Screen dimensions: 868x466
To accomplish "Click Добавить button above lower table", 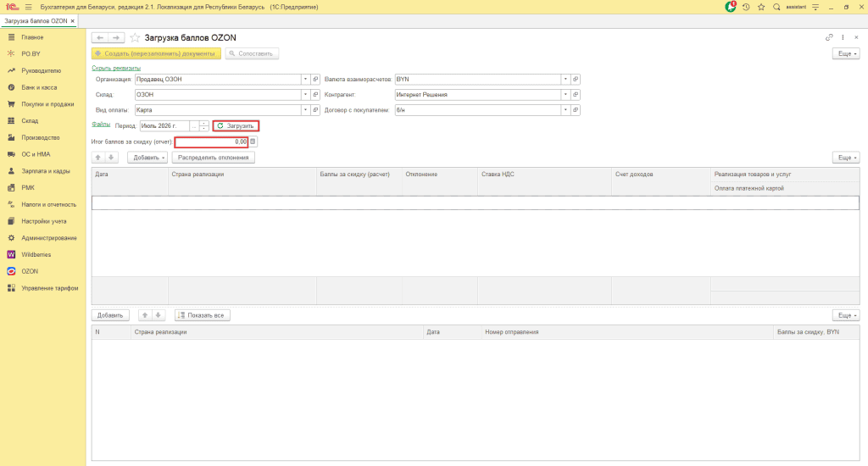I will (110, 315).
